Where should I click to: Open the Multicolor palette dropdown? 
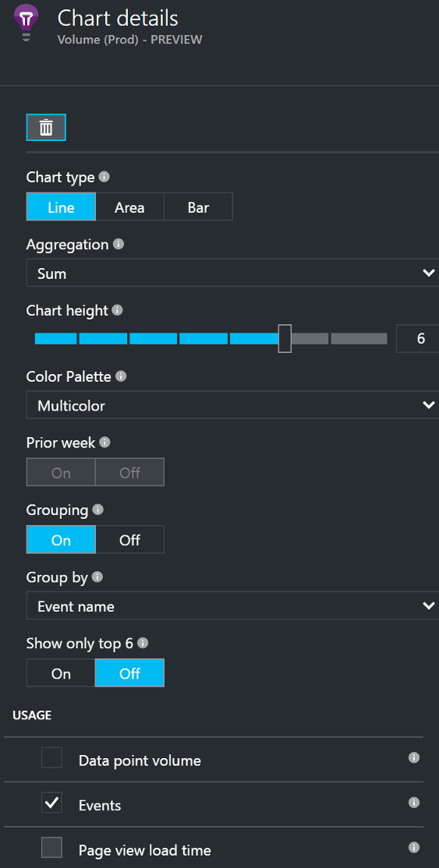pyautogui.click(x=232, y=405)
